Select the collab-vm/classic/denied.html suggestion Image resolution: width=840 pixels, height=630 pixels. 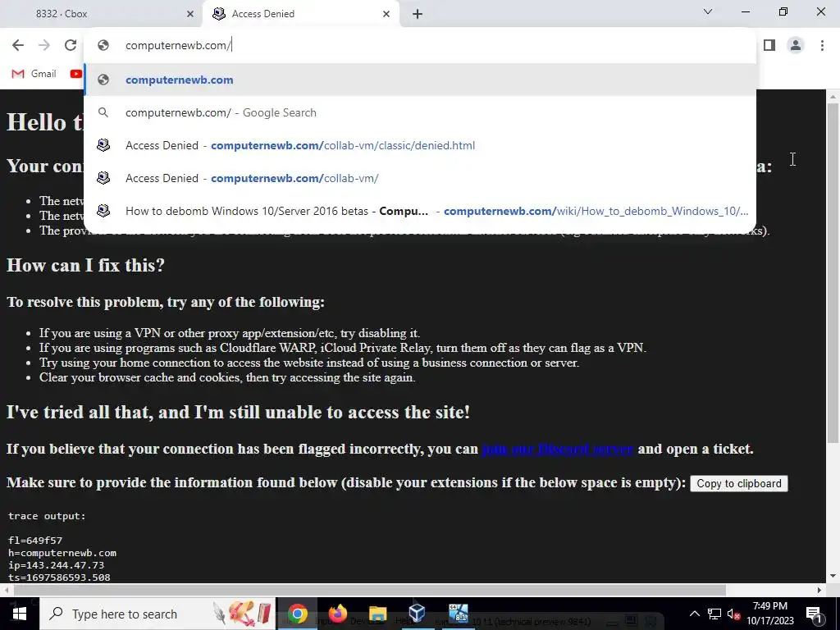coord(420,145)
